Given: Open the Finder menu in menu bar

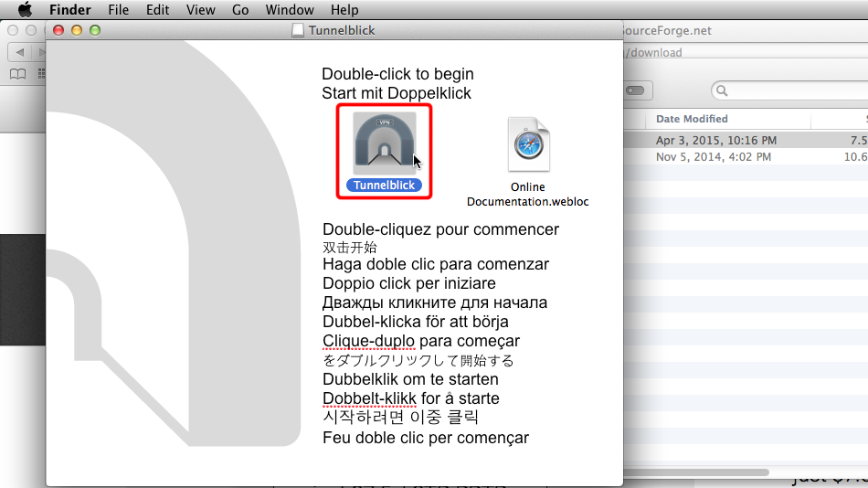Looking at the screenshot, I should point(69,10).
